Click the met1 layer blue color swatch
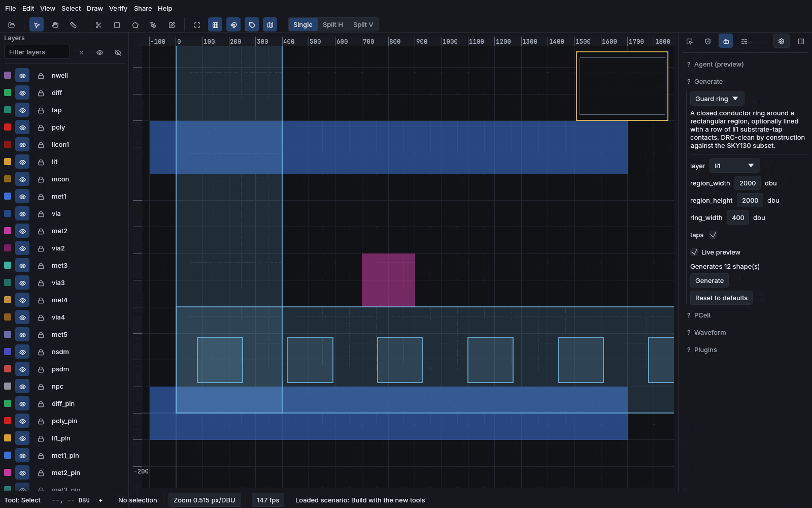This screenshot has width=812, height=508. tap(8, 196)
